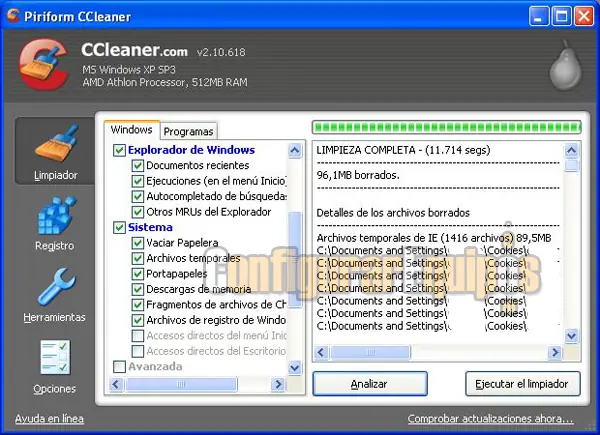
Task: Click down arrow of options list scrollbar
Action: pyautogui.click(x=294, y=368)
